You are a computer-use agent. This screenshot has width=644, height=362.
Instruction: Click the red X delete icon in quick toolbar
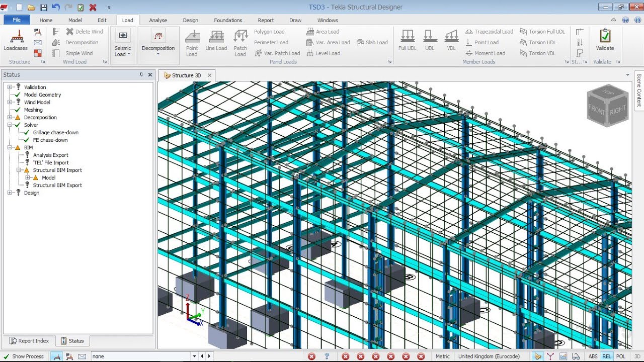[93, 8]
